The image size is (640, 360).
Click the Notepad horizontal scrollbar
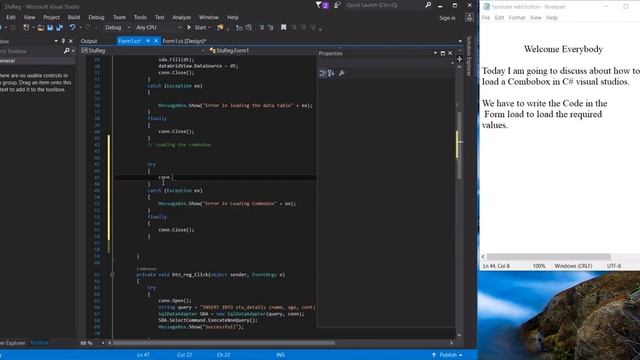click(549, 257)
